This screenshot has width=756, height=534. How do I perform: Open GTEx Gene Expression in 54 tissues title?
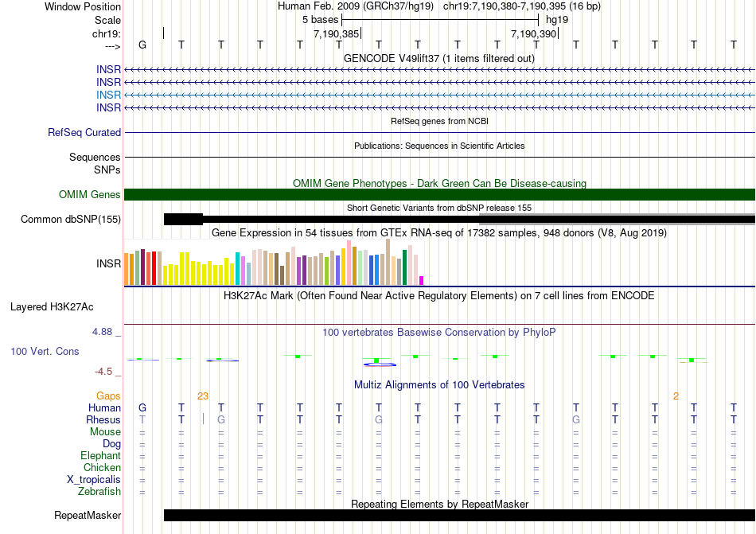tap(438, 233)
